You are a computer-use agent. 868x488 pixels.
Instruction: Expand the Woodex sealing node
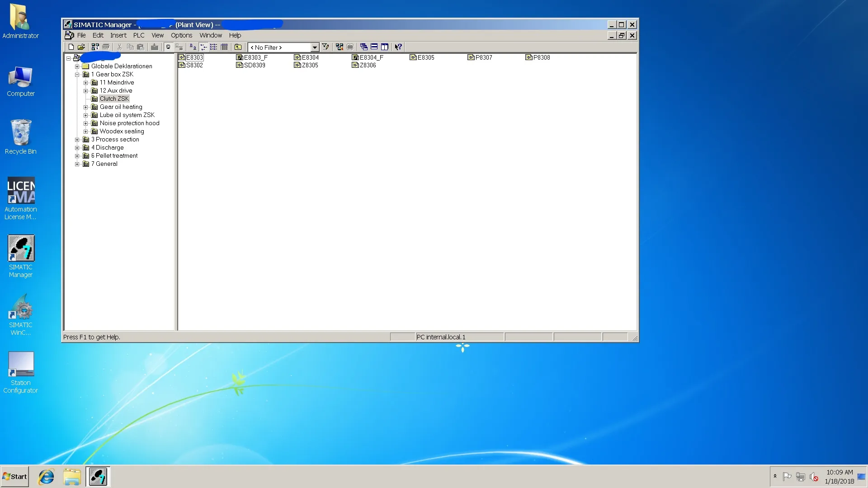coord(85,131)
